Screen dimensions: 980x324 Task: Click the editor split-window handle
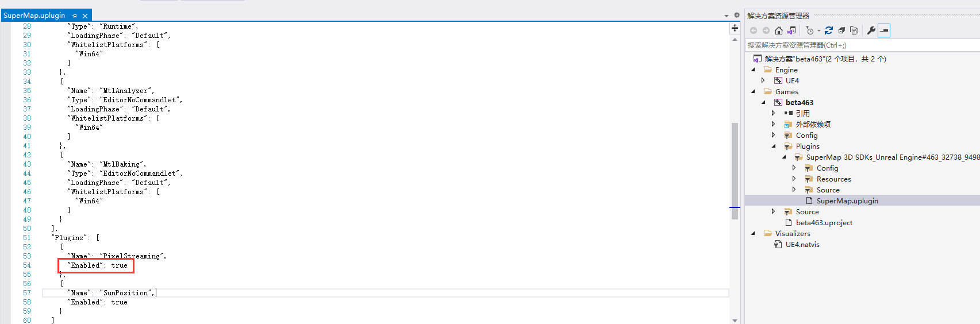point(735,28)
